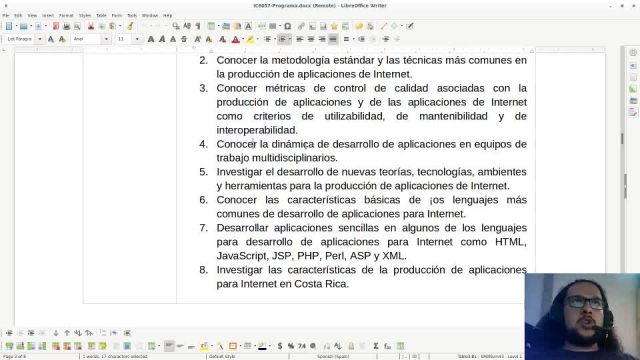Open the Table menu
Viewport: 640px width, 360px height.
101,16
